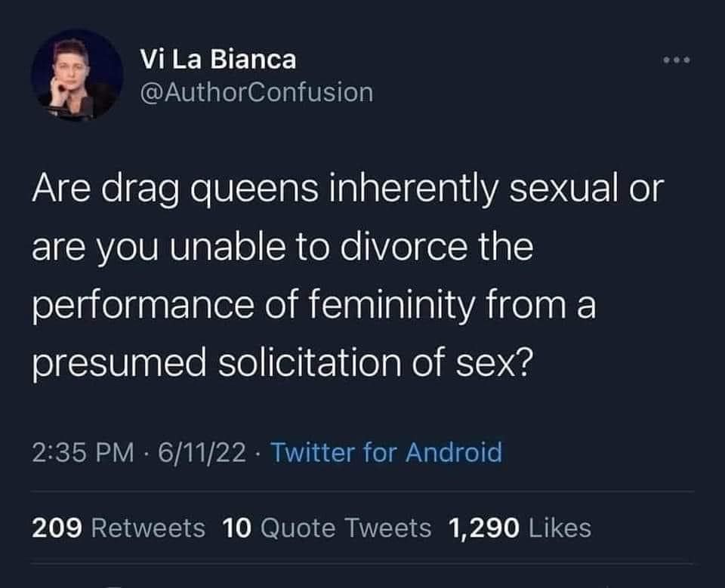725x588 pixels.
Task: Open the 10 Quote Tweets list
Action: (x=328, y=528)
